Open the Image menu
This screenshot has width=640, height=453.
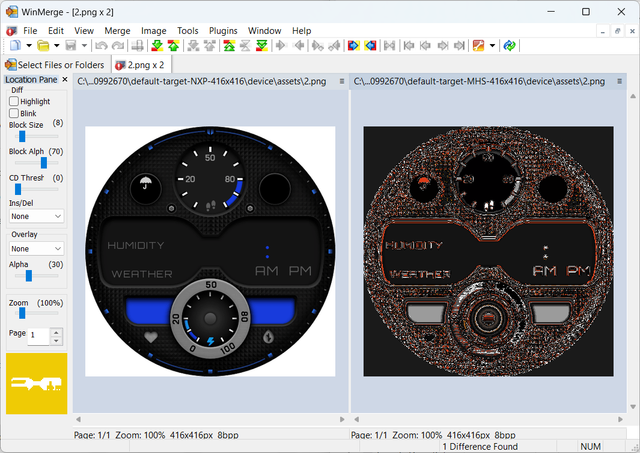(x=153, y=31)
